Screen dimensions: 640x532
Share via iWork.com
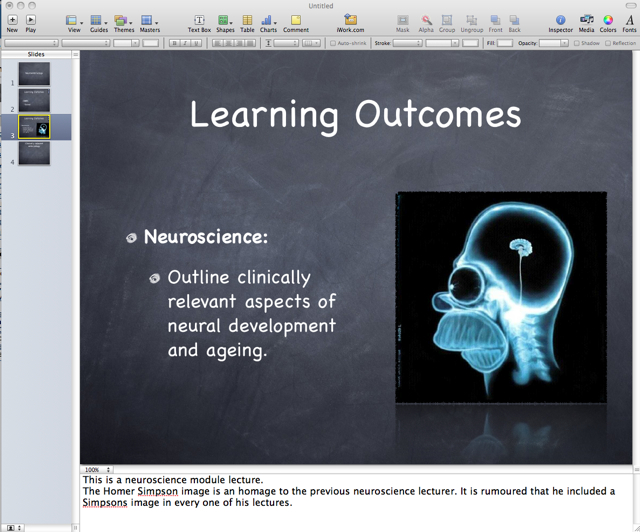[350, 23]
